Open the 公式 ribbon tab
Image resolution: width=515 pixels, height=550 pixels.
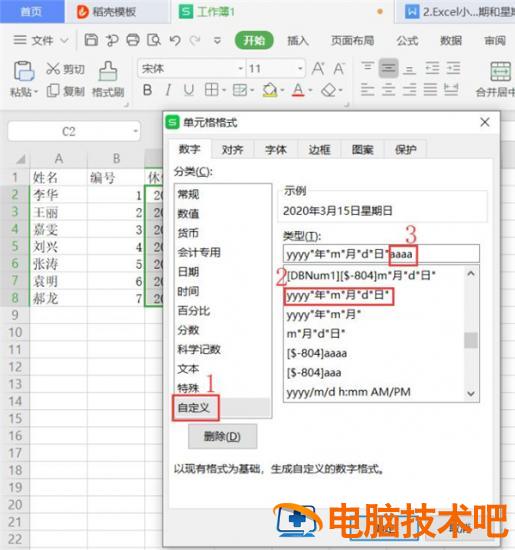[x=407, y=41]
